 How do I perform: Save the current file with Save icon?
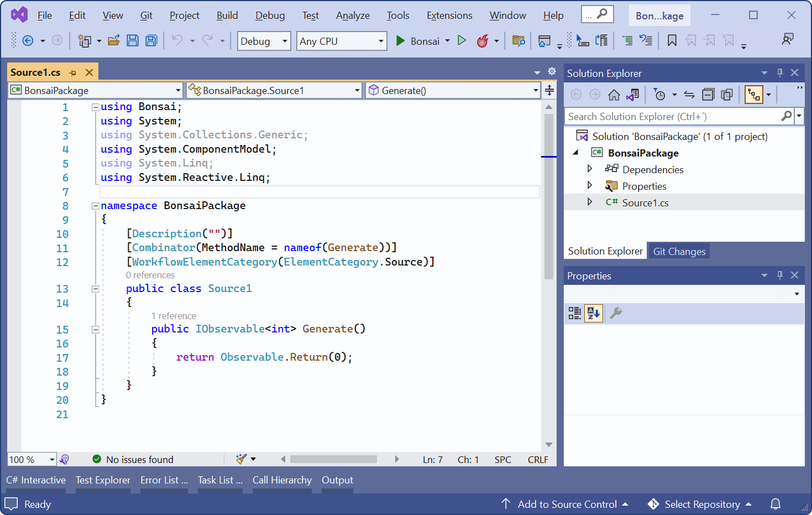(133, 40)
